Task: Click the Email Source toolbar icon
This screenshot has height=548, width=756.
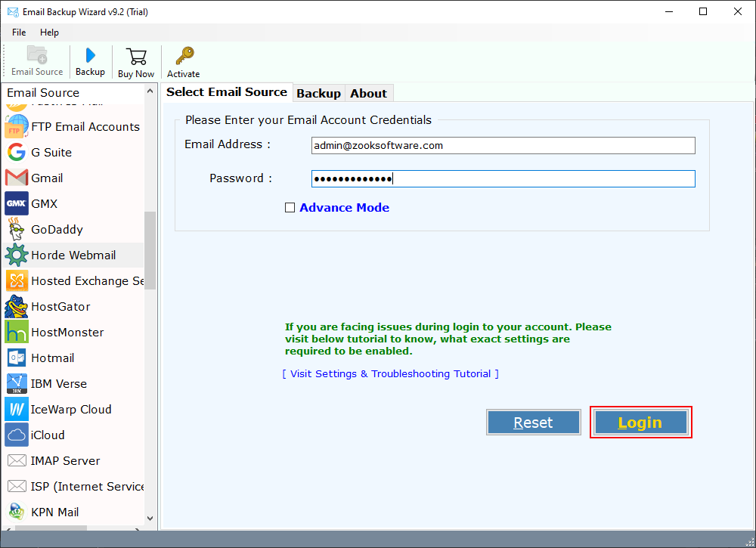Action: [36, 54]
